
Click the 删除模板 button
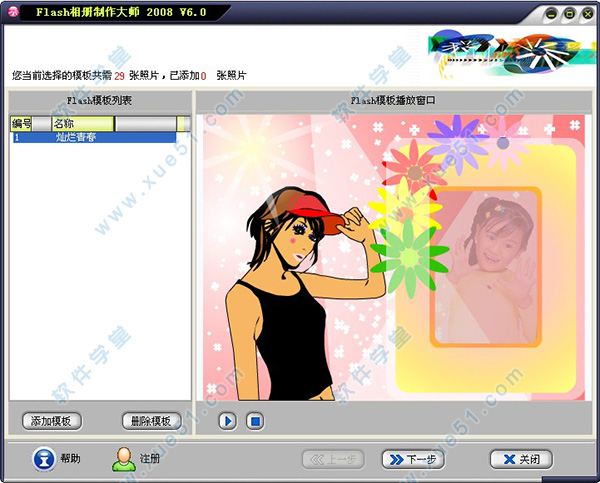click(151, 421)
